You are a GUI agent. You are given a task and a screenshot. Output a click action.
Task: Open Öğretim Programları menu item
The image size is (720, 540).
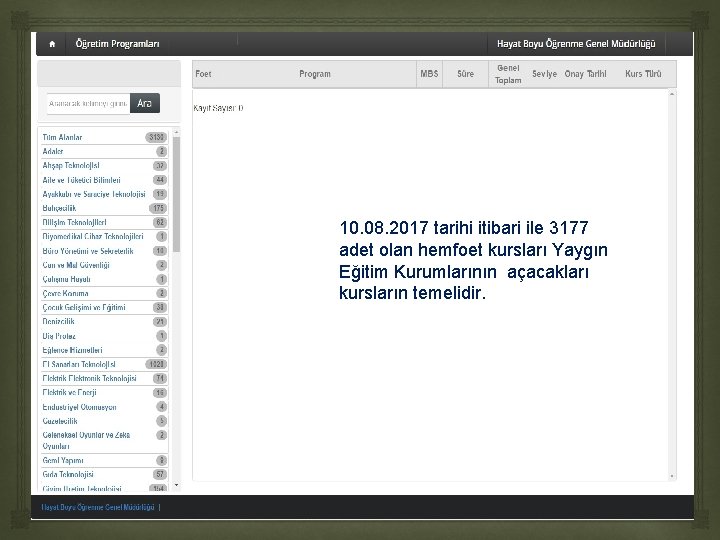pos(118,44)
